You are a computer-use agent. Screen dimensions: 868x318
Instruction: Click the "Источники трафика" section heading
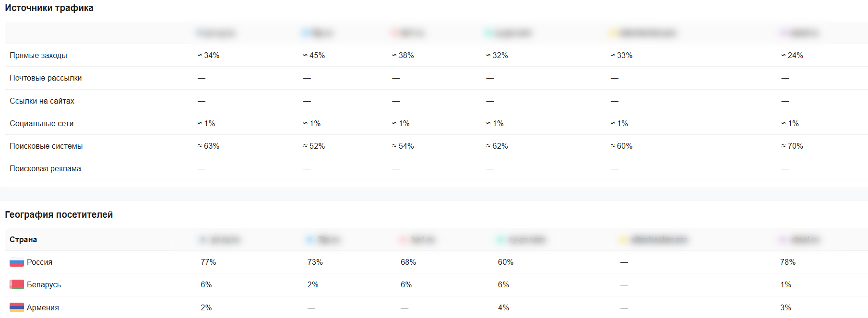click(49, 8)
